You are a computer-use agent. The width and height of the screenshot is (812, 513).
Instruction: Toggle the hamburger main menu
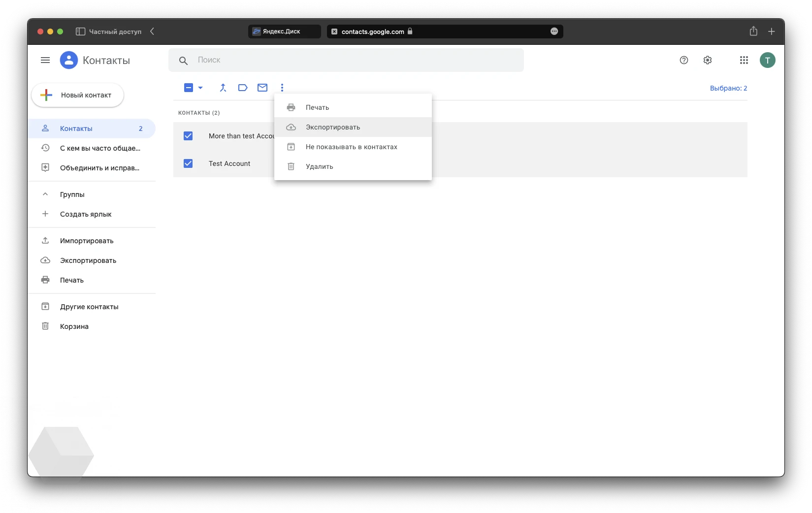click(45, 60)
